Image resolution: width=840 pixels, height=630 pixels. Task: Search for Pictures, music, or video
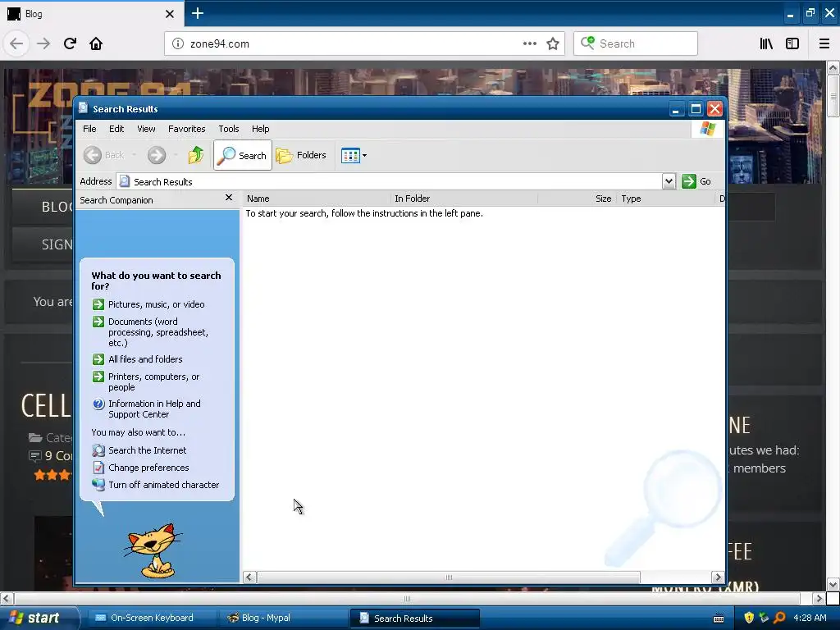148,304
